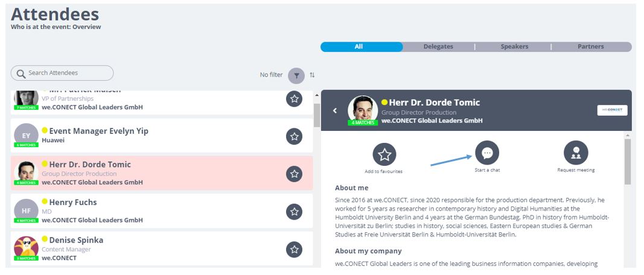Click the 'About me' heading

click(351, 188)
